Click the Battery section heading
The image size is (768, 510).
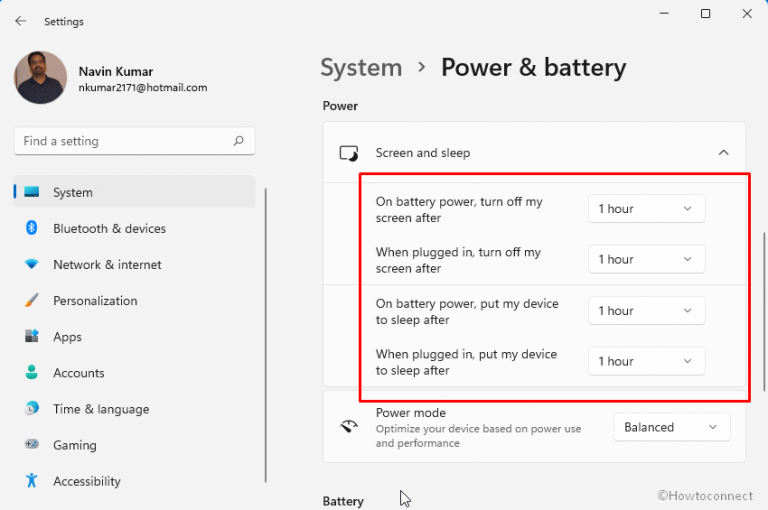tap(343, 501)
